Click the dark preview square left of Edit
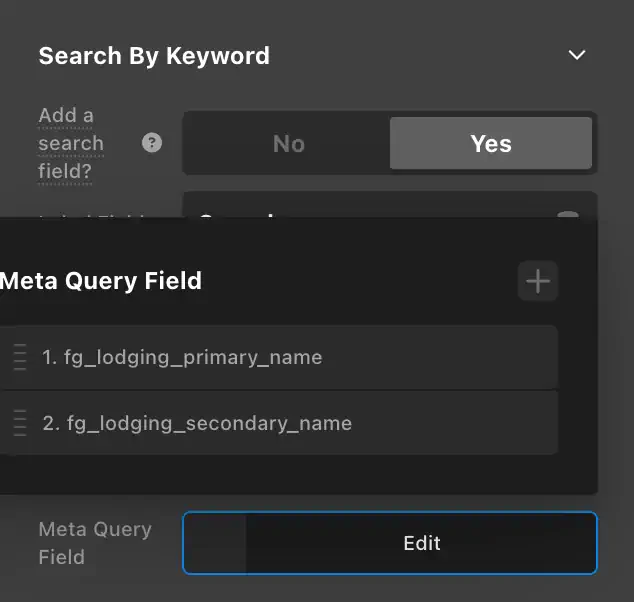The image size is (634, 602). [215, 543]
